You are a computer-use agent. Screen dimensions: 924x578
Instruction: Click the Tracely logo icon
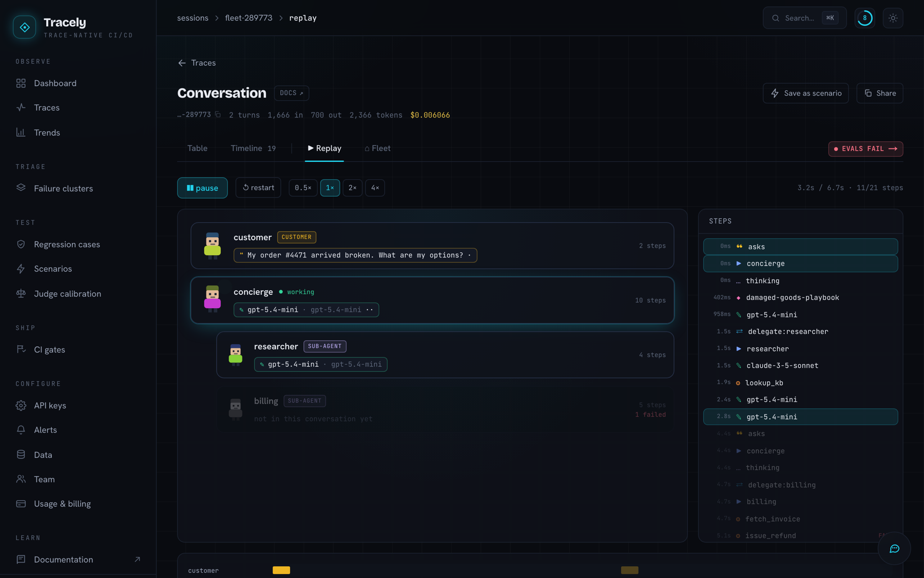click(x=25, y=27)
